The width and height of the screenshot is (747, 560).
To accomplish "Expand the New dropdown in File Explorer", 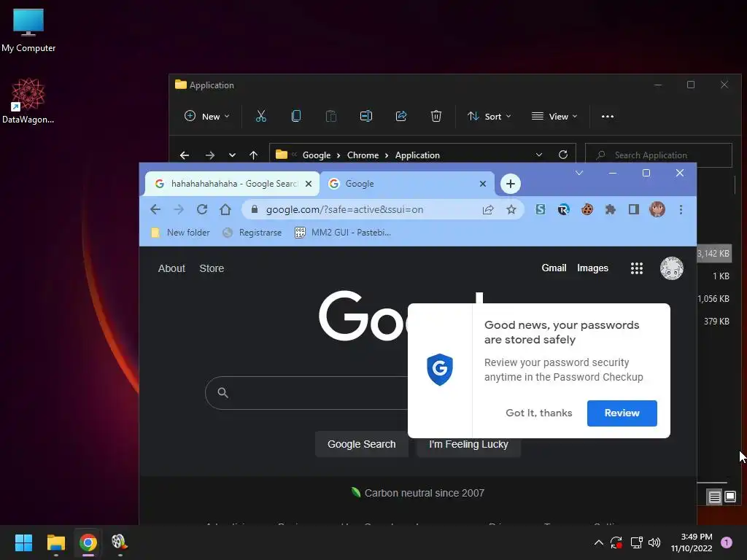I will tap(207, 116).
